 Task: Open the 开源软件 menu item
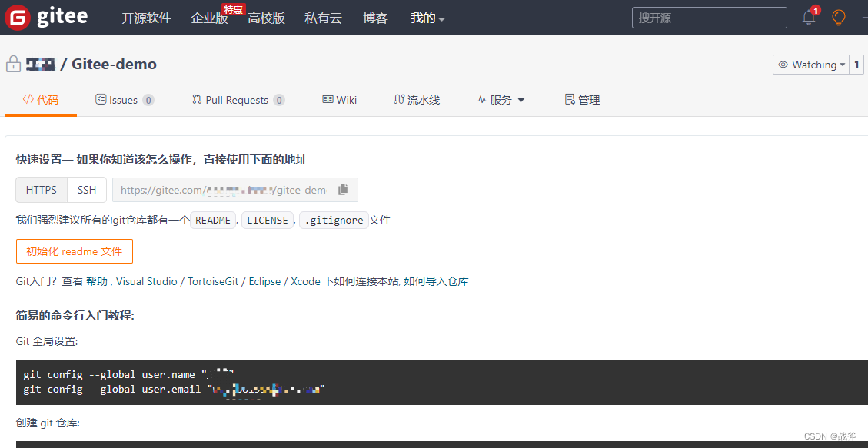pos(147,18)
